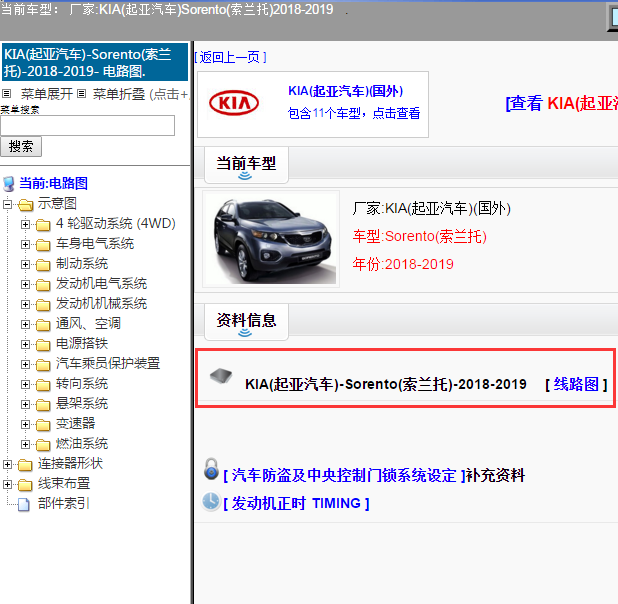Select the 当前车型 tab header
The image size is (618, 604).
point(246,165)
